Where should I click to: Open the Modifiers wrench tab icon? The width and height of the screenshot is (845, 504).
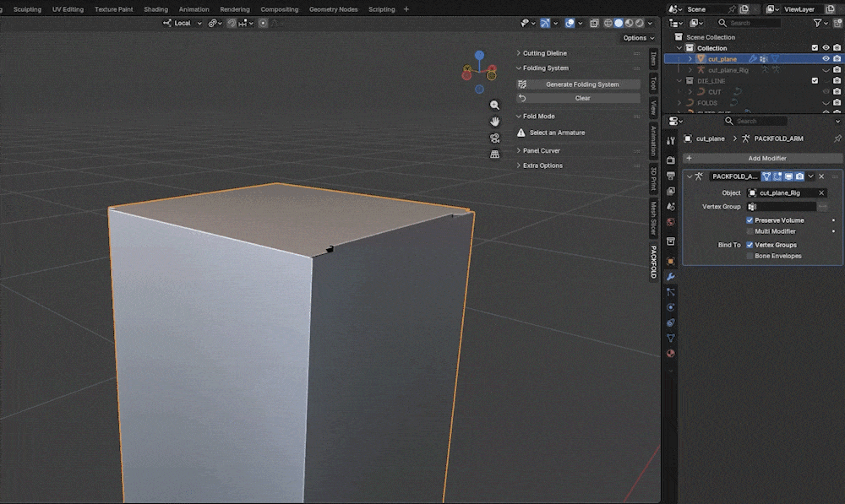click(x=670, y=277)
